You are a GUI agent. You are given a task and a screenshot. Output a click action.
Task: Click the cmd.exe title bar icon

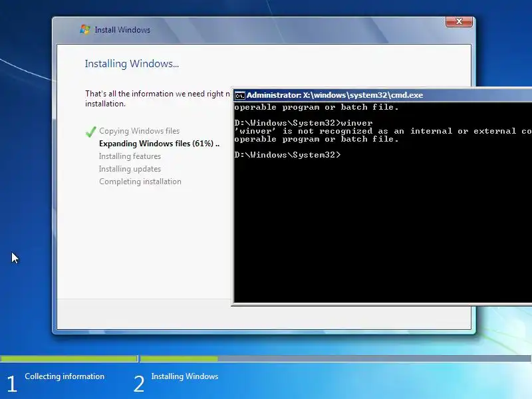[x=239, y=96]
